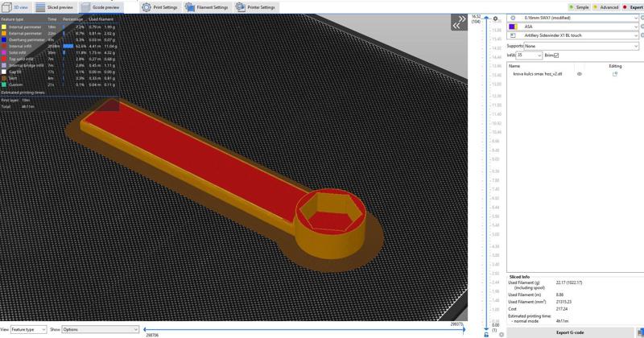Toggle External perimeter orange legend swatch
The image size is (644, 338).
pyautogui.click(x=4, y=33)
